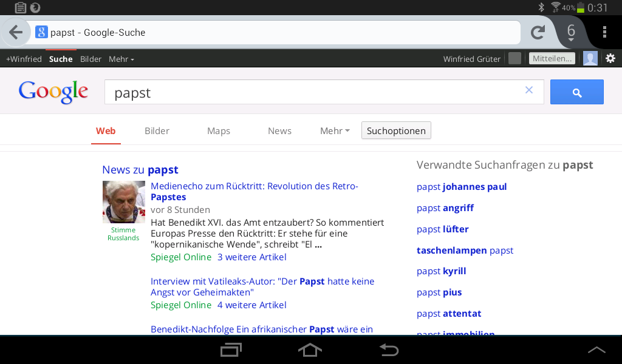Expand the Mehr dropdown beside News tab

[335, 130]
